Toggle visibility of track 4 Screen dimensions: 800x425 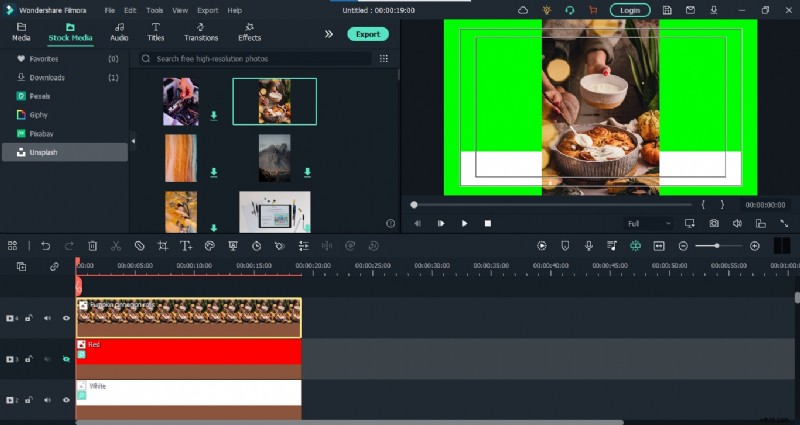(x=66, y=318)
